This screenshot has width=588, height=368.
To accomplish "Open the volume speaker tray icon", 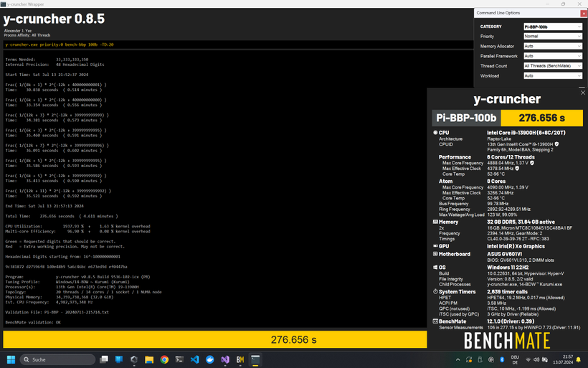I will tap(536, 359).
